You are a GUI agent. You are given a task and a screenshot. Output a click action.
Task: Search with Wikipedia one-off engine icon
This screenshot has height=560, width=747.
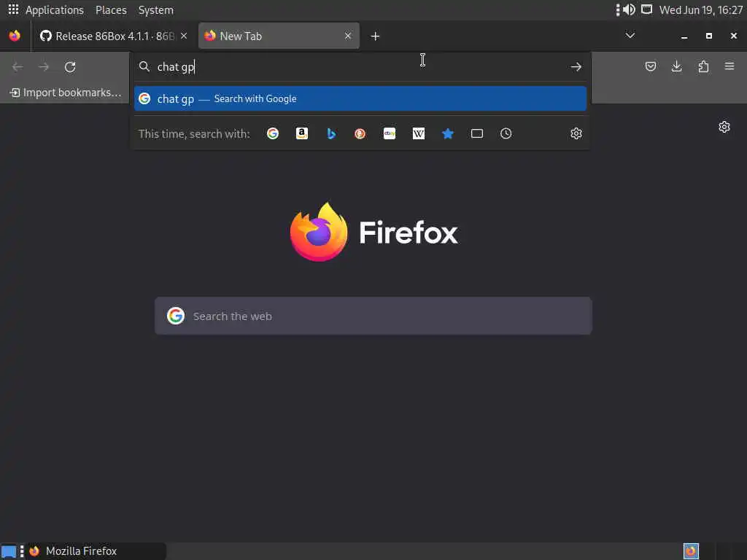coord(419,134)
